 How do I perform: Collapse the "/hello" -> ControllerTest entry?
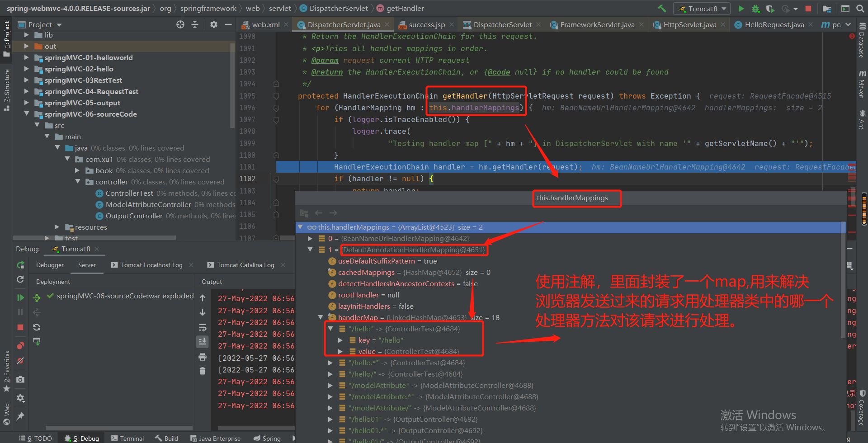coord(330,329)
